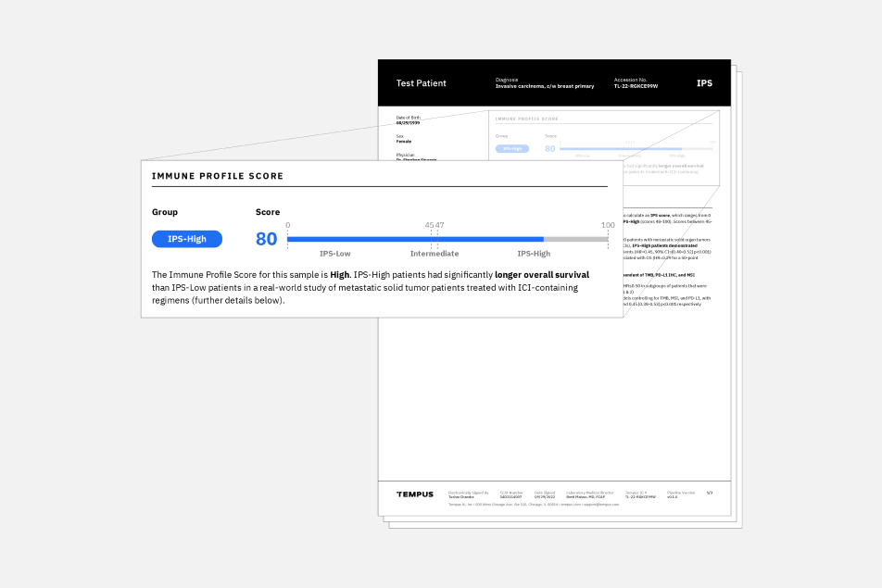Click the 0 marker at the scale start

tap(287, 225)
